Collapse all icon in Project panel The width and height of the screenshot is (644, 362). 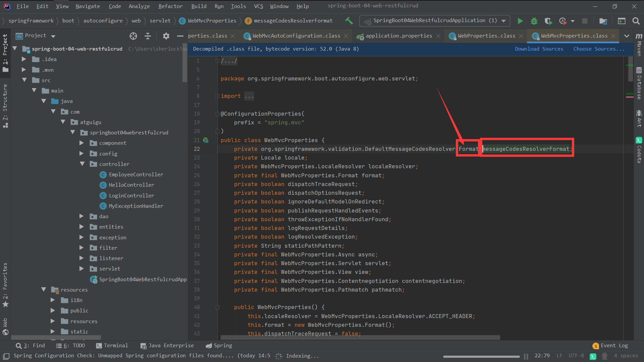tap(148, 36)
